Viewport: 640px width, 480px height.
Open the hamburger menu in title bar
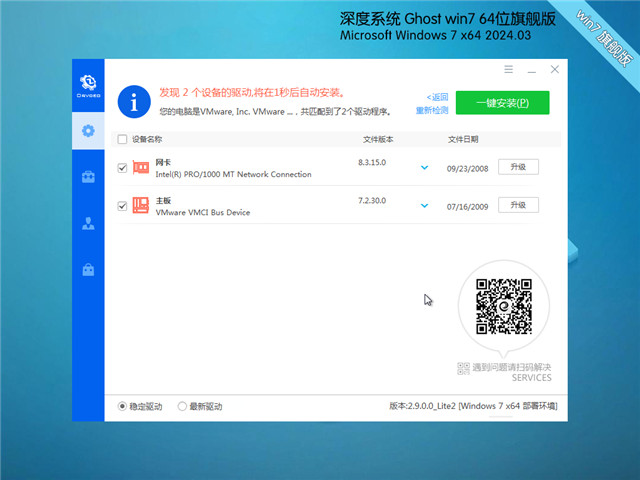pyautogui.click(x=508, y=69)
